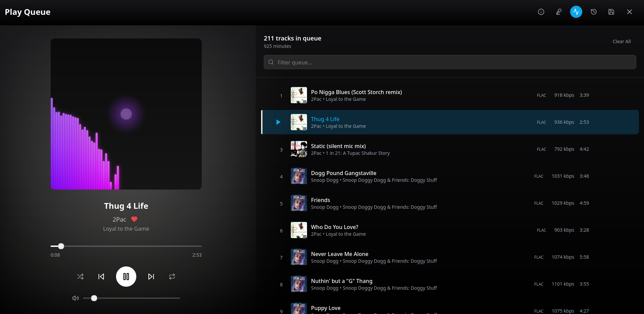Click 918 kbps bitrate value
Image resolution: width=644 pixels, height=314 pixels.
(564, 95)
